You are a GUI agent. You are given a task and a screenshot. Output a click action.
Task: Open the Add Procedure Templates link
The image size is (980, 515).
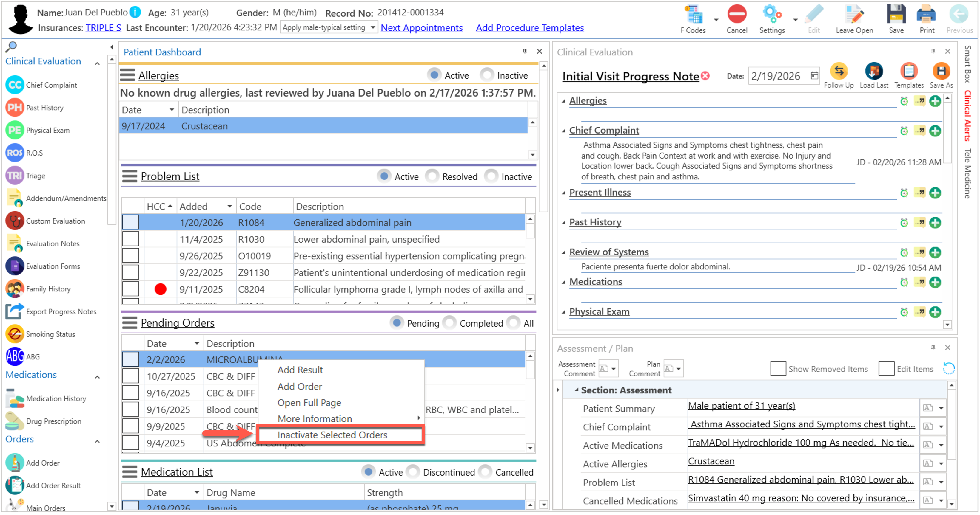(530, 28)
